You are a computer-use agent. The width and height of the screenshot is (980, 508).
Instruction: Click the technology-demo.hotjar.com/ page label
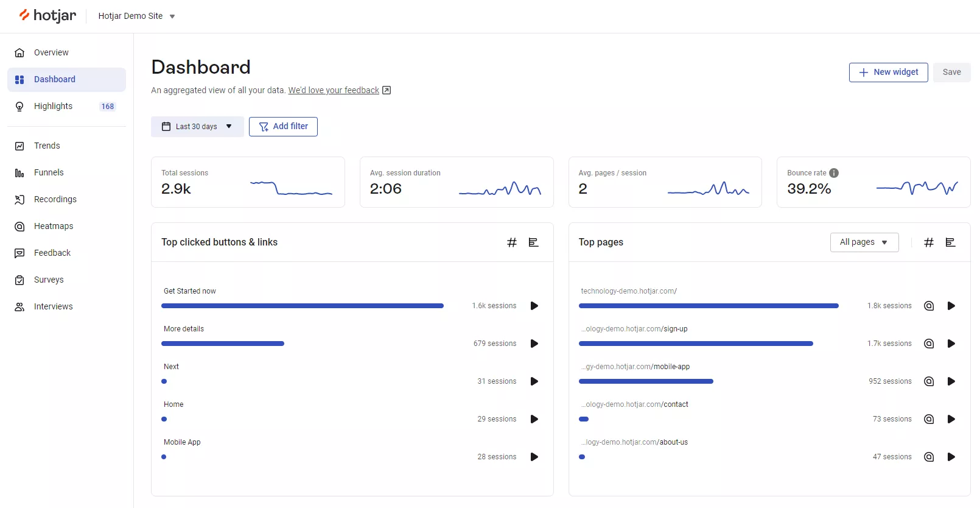click(x=629, y=291)
